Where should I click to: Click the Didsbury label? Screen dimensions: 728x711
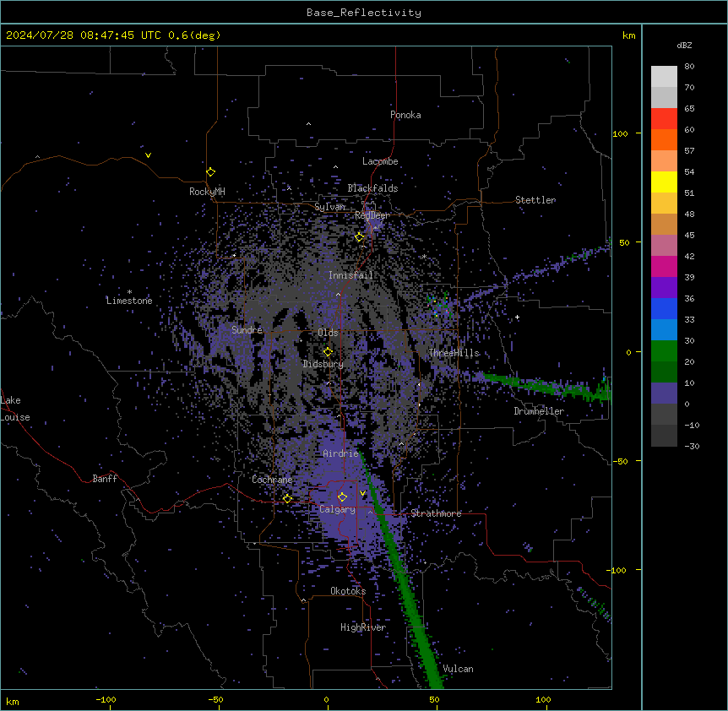(x=323, y=364)
